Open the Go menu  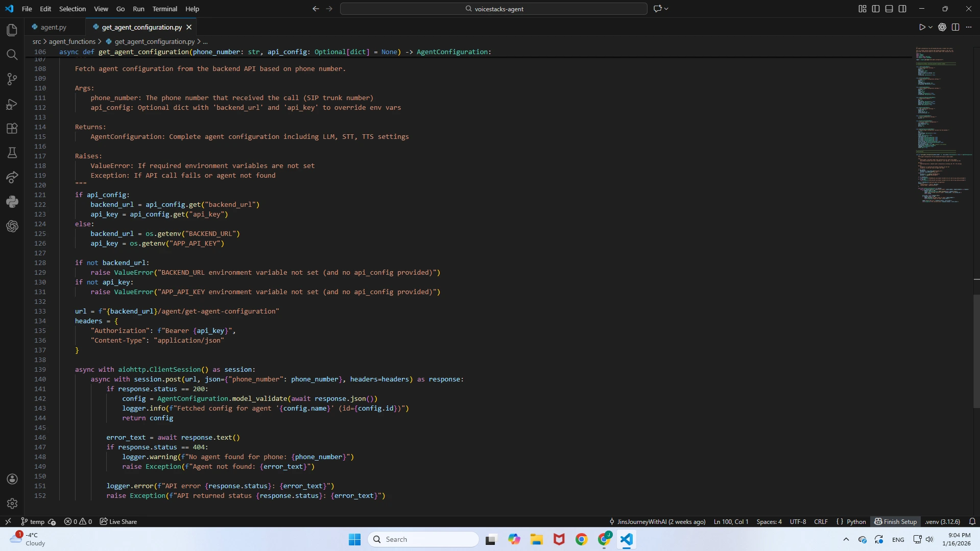coord(121,9)
